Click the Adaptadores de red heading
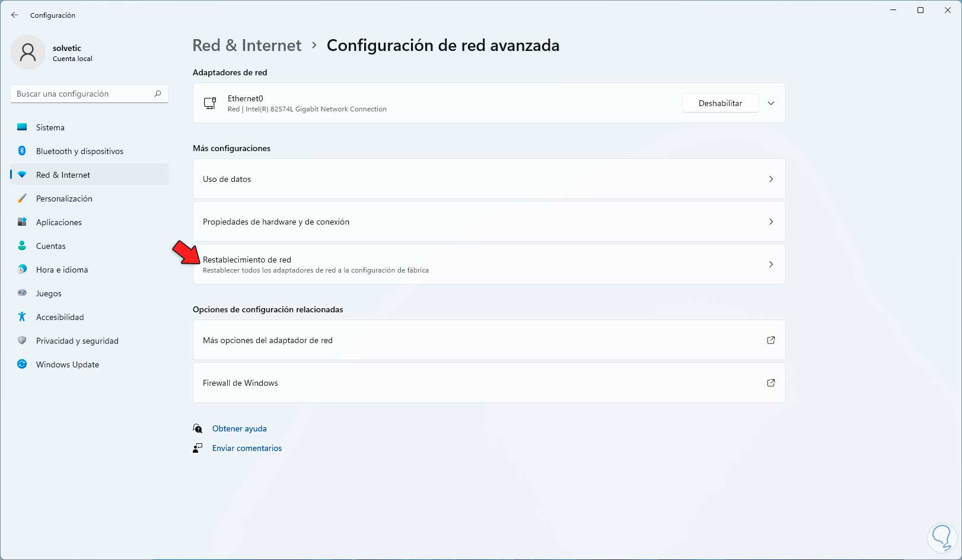 230,72
